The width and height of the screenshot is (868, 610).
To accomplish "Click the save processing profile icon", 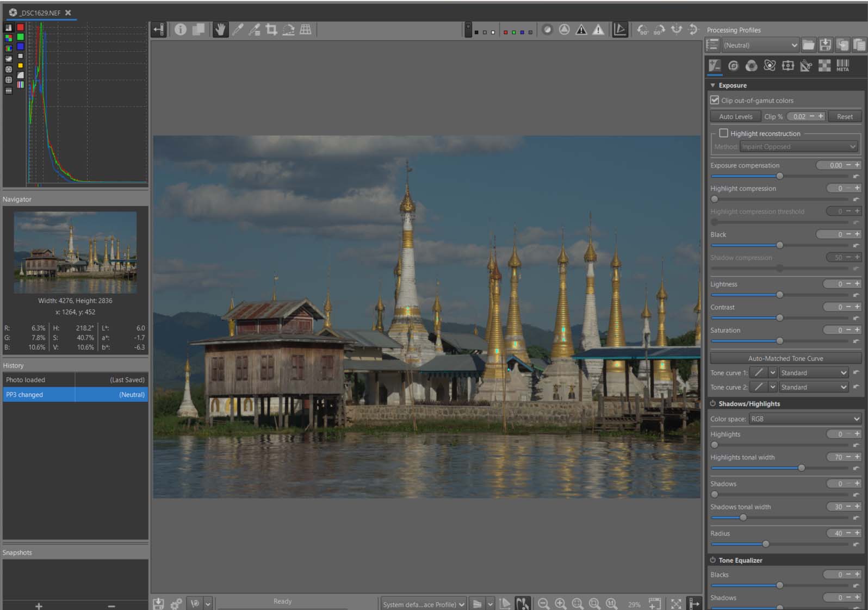I will [825, 45].
